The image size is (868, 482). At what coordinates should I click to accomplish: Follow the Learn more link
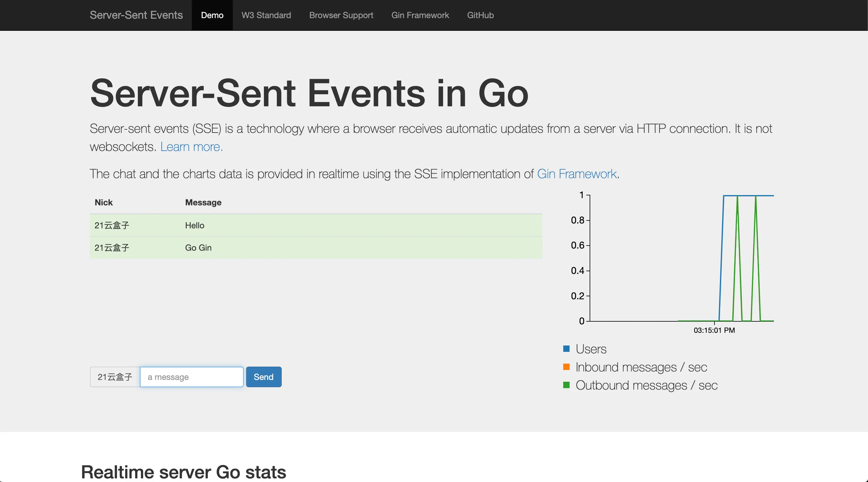click(x=192, y=147)
